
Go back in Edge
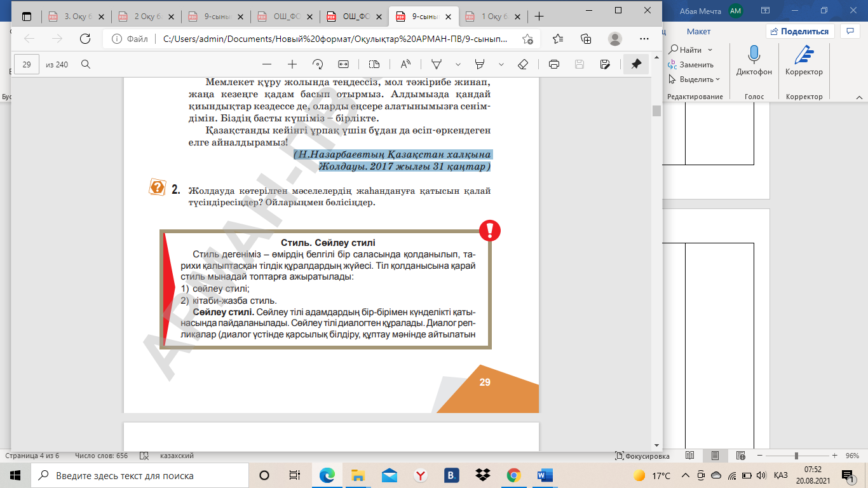(29, 39)
